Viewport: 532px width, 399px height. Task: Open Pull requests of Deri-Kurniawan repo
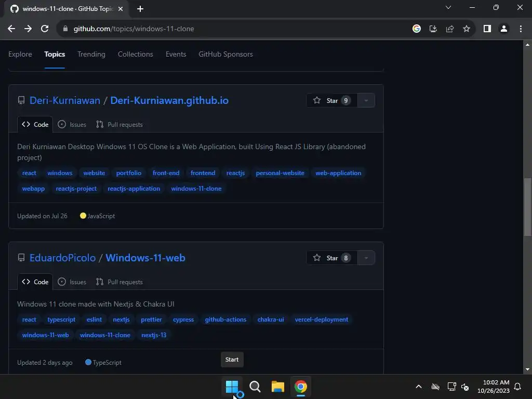pyautogui.click(x=119, y=125)
